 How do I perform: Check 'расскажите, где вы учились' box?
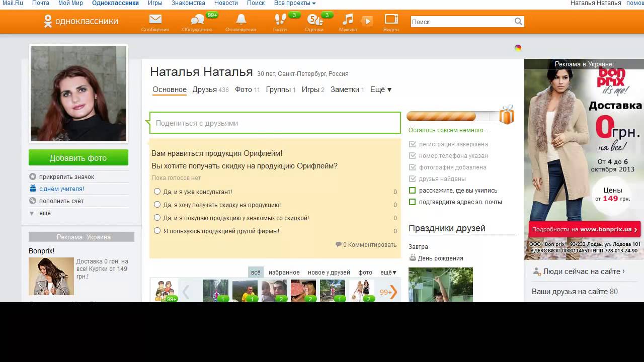(x=413, y=191)
